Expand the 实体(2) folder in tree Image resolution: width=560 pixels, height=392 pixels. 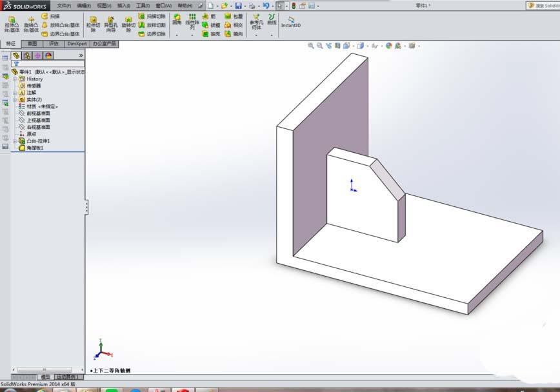[14, 99]
